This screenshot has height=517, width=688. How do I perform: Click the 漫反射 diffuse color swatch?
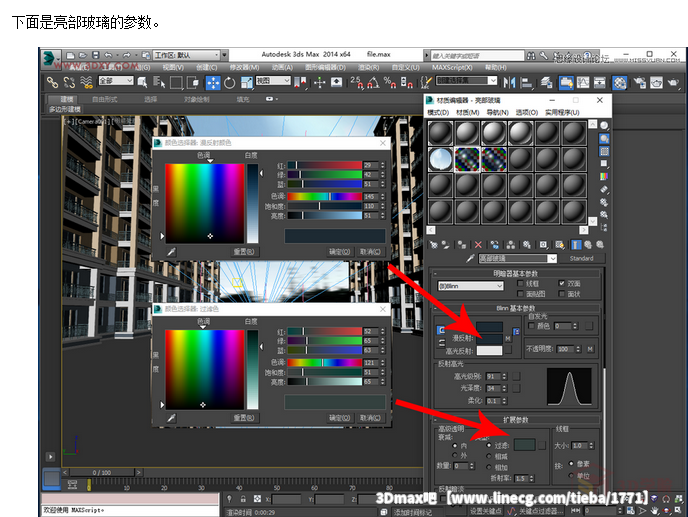point(489,339)
